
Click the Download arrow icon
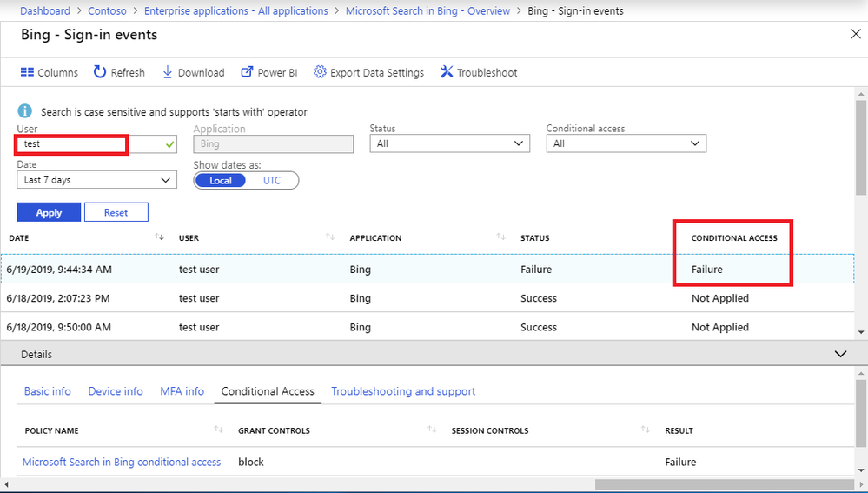click(x=167, y=72)
